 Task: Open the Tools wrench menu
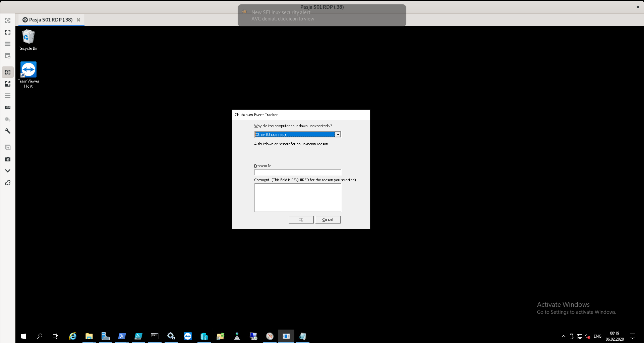pyautogui.click(x=8, y=131)
